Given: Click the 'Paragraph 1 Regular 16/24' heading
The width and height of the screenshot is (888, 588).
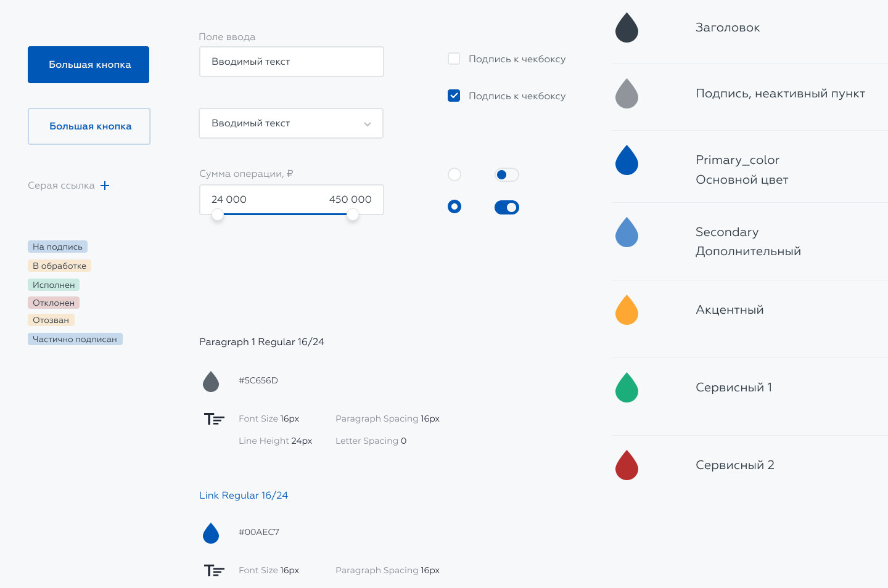Looking at the screenshot, I should (261, 342).
